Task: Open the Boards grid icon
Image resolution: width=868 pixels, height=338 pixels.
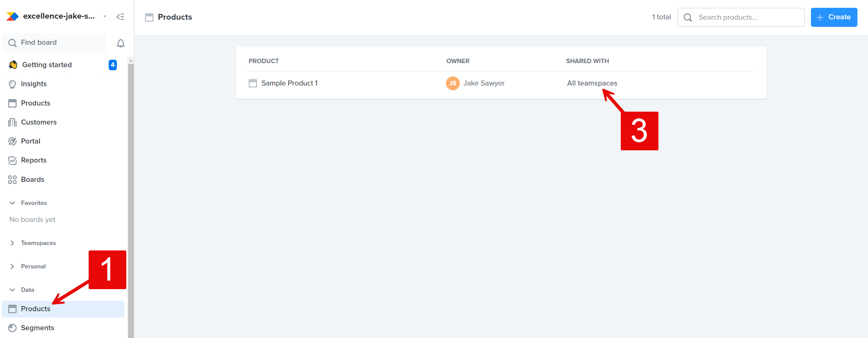Action: pyautogui.click(x=12, y=179)
